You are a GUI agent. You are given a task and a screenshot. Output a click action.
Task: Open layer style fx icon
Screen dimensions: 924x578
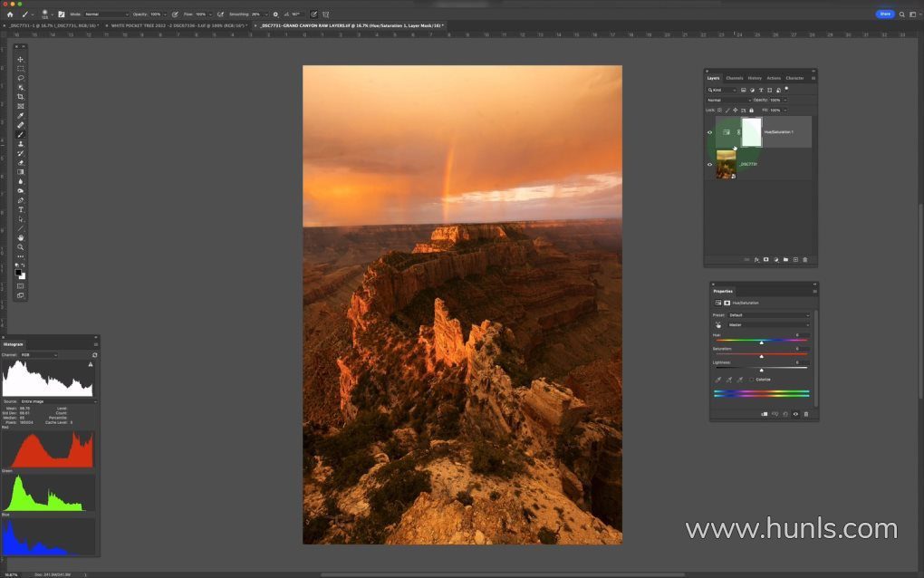756,259
